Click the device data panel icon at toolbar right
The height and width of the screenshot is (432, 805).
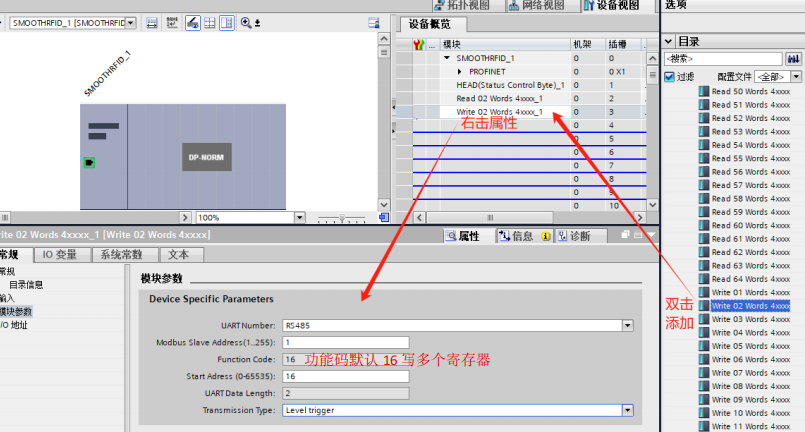tap(374, 23)
